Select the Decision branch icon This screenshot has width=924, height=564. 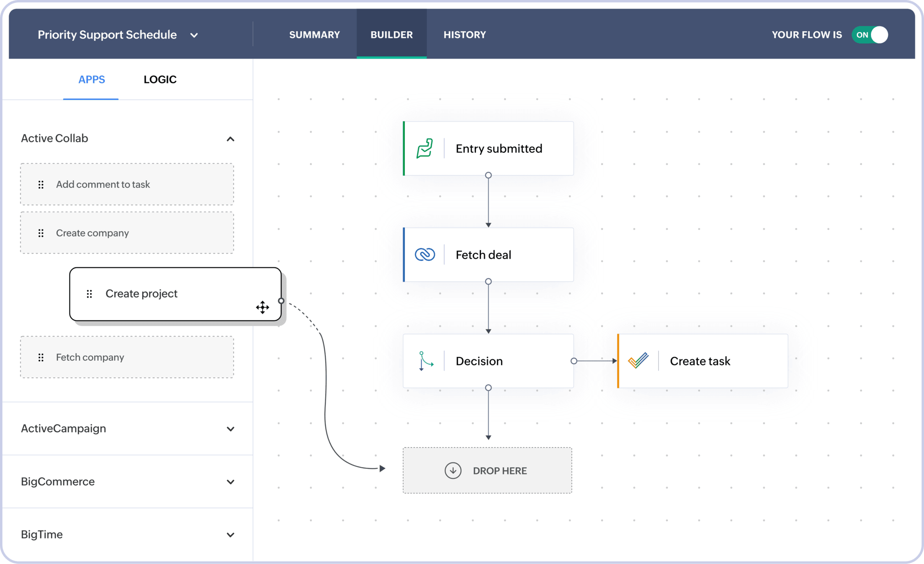(x=424, y=361)
